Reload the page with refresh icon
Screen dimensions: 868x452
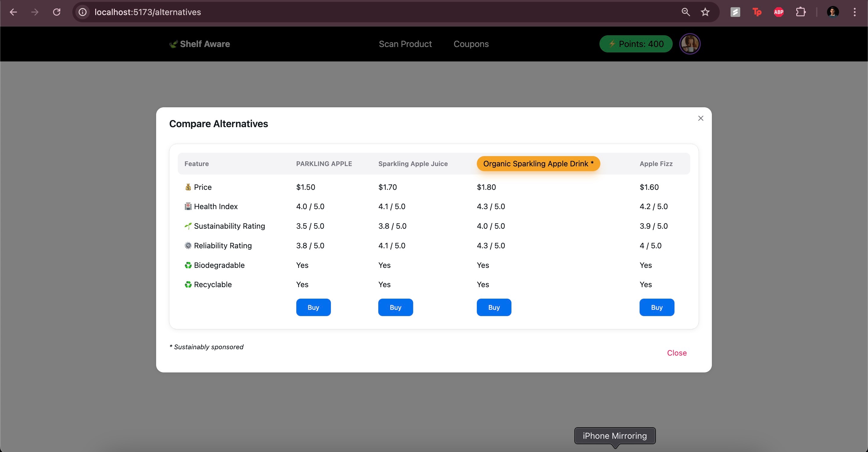click(x=57, y=12)
